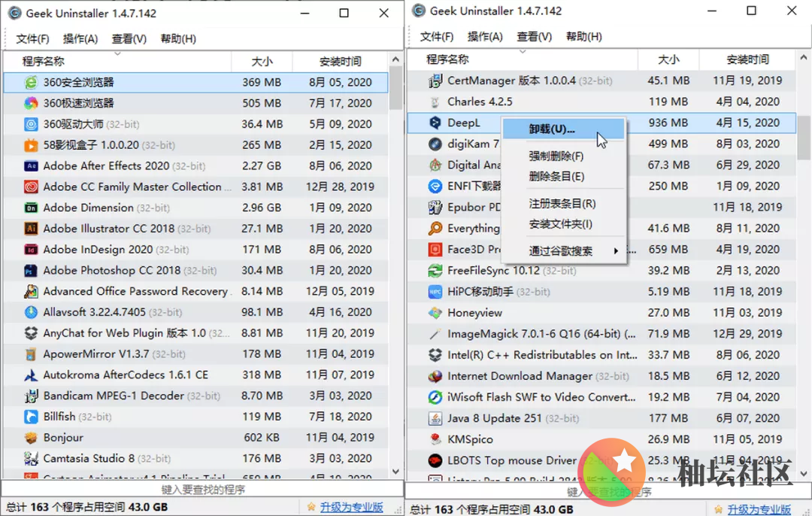Sort by 程序名称 column in right window
This screenshot has width=812, height=516.
point(523,59)
